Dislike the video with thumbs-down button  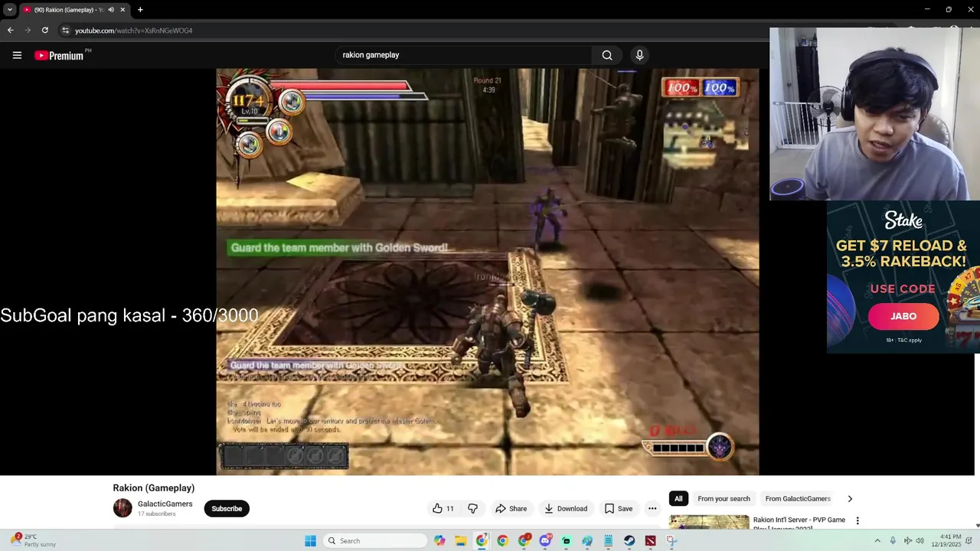point(472,508)
